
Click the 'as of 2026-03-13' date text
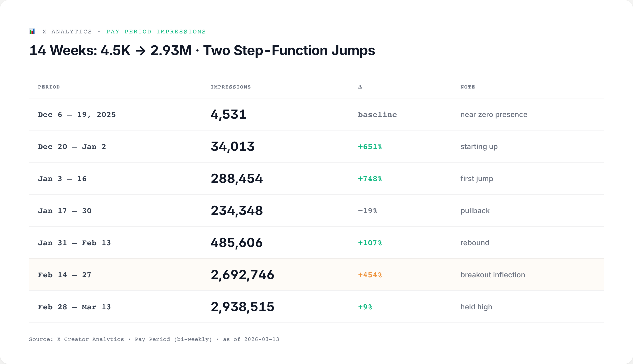251,339
